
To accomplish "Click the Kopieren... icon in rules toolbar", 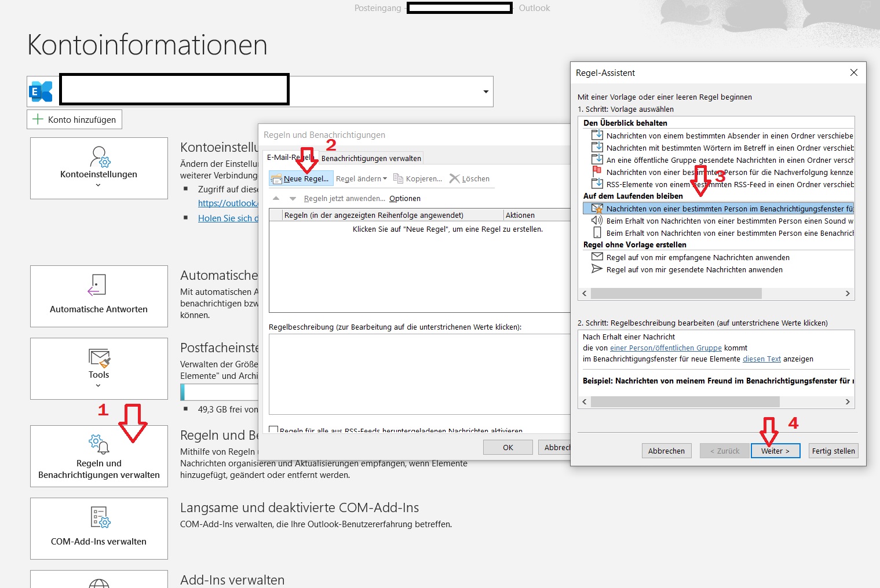I will [x=398, y=178].
